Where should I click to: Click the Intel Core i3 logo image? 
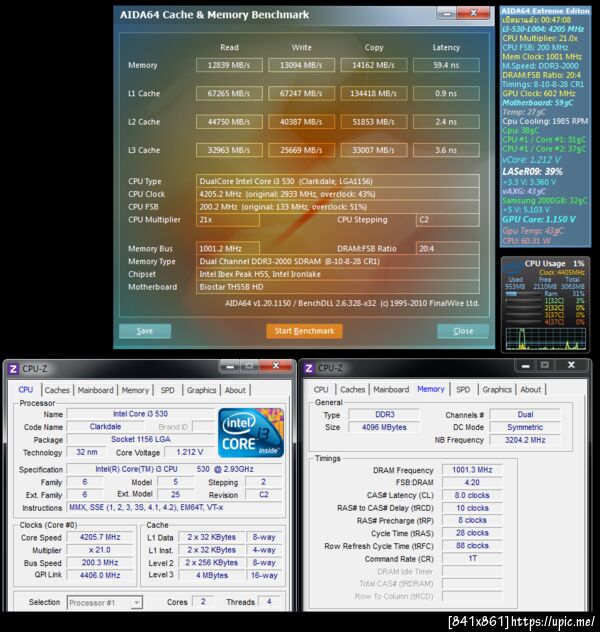(251, 432)
